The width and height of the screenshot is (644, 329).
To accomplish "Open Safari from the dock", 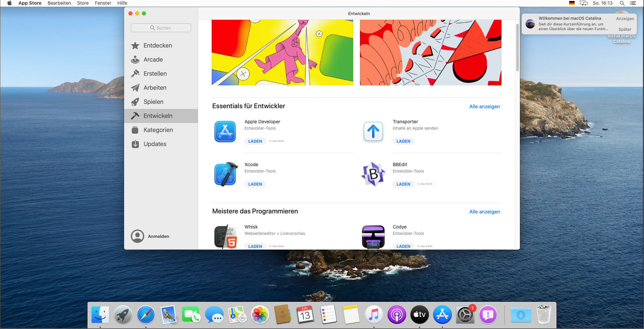I will click(x=146, y=315).
